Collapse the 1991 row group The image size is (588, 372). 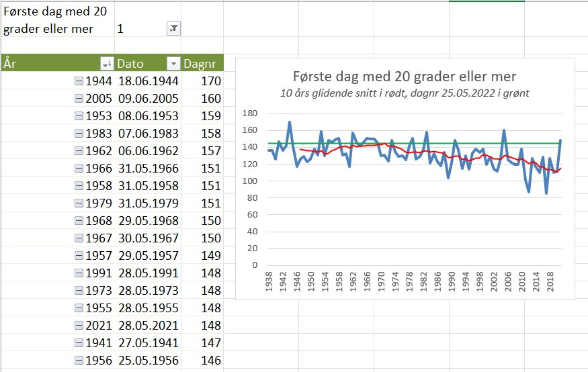[x=79, y=273]
